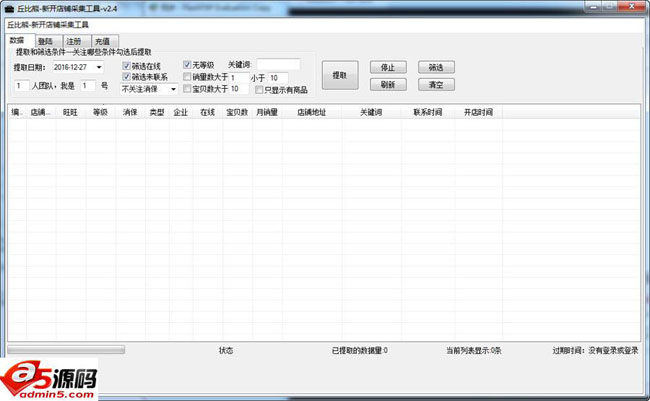This screenshot has height=401, width=650.
Task: Switch to the 登陆 tab
Action: pyautogui.click(x=46, y=41)
